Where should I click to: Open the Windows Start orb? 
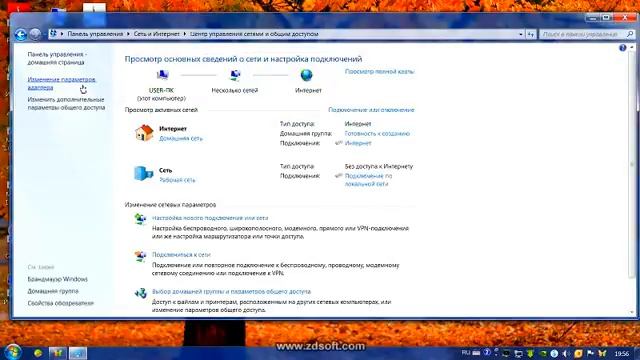click(x=12, y=352)
